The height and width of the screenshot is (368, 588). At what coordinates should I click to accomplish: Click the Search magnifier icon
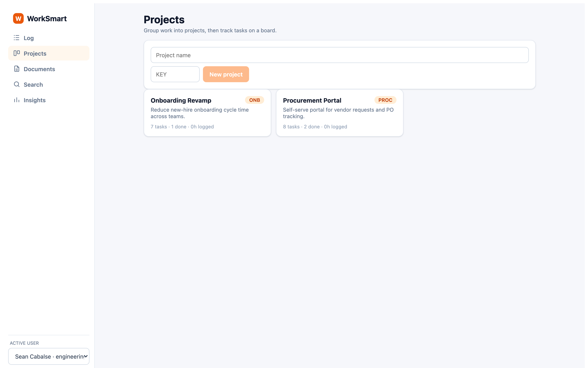(x=17, y=84)
